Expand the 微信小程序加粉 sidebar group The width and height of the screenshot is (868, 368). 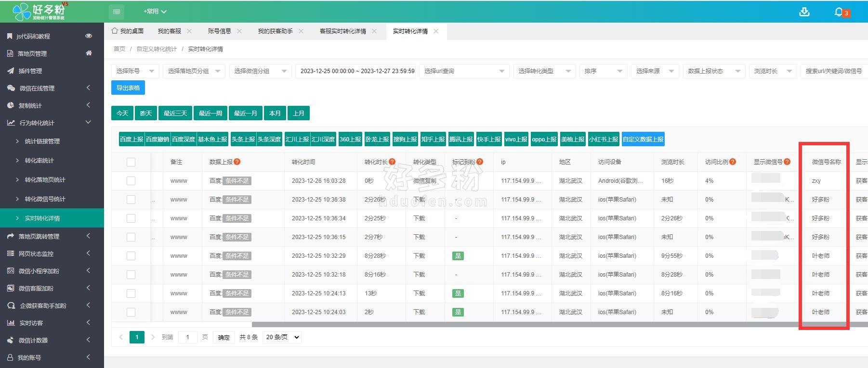point(52,271)
